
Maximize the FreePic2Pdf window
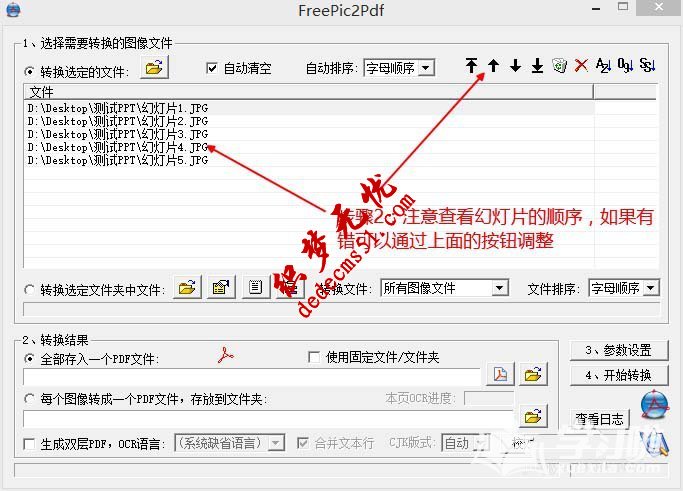point(623,7)
